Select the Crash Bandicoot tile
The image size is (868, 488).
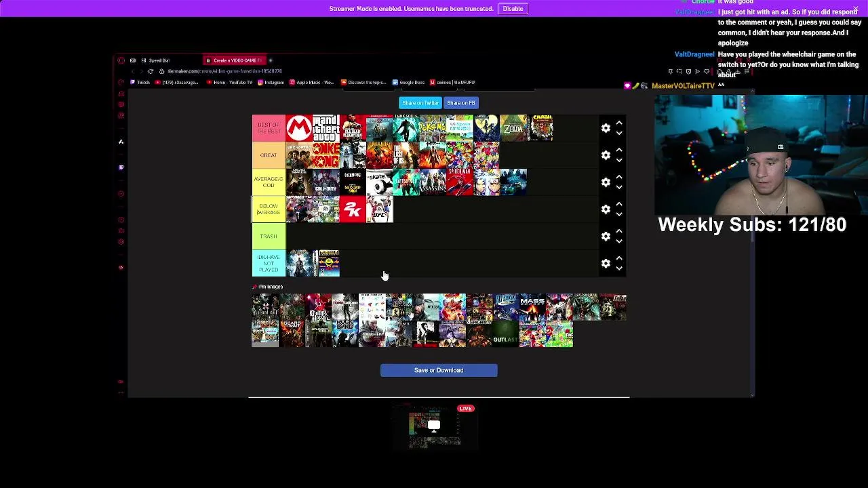click(x=540, y=128)
